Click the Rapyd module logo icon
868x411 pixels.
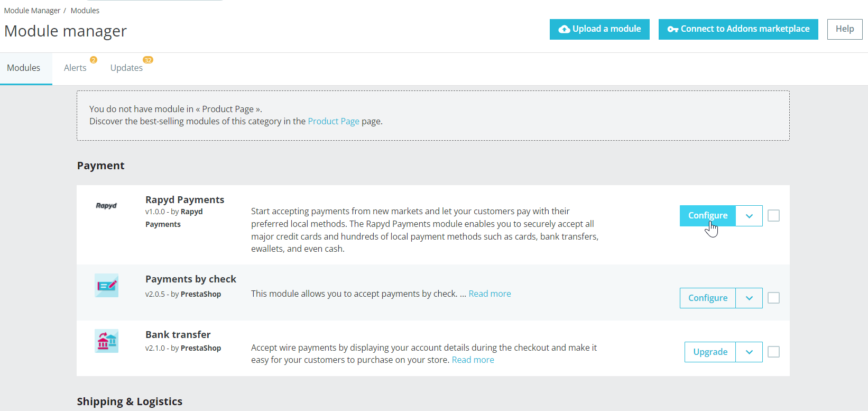click(x=106, y=206)
